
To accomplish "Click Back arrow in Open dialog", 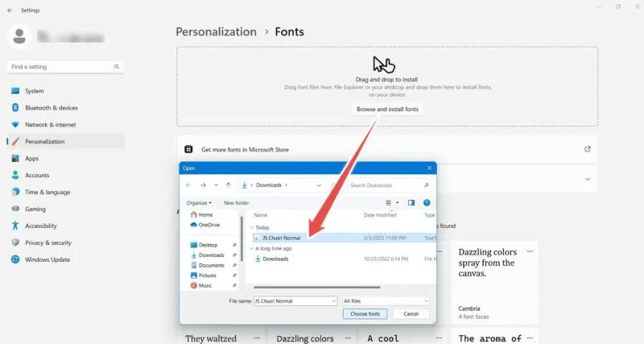I will [x=188, y=185].
